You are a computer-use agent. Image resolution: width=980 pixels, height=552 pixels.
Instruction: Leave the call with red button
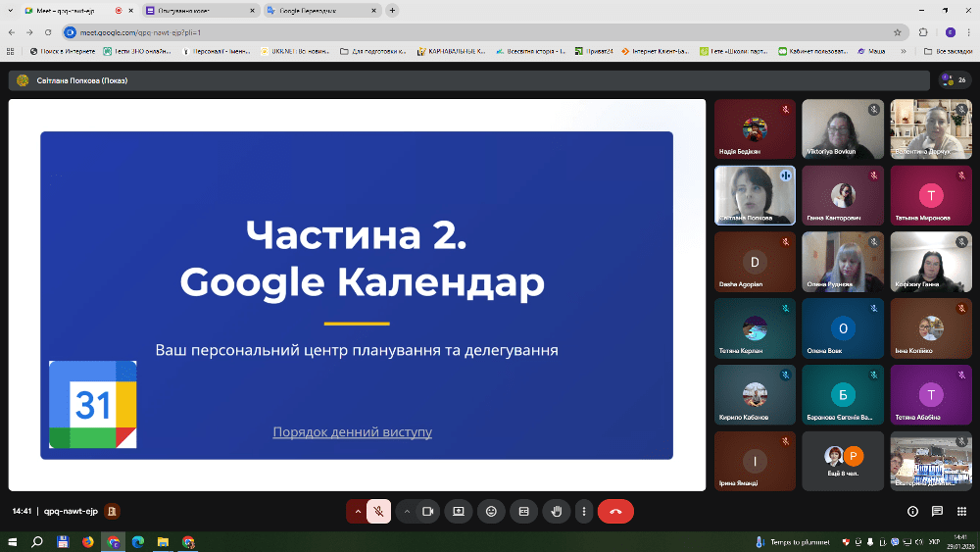pos(615,511)
